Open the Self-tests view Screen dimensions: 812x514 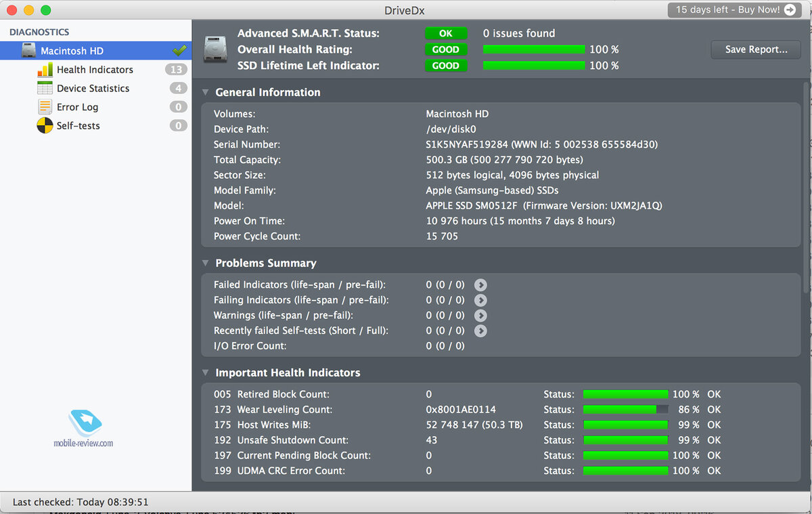point(96,126)
